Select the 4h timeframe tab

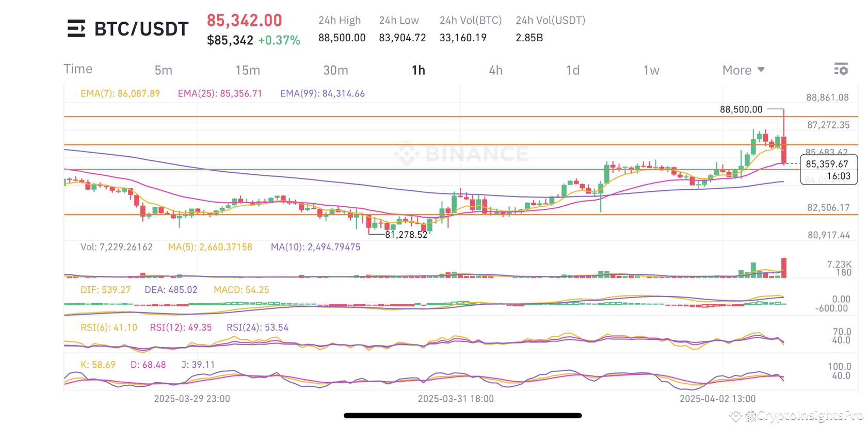pos(495,70)
